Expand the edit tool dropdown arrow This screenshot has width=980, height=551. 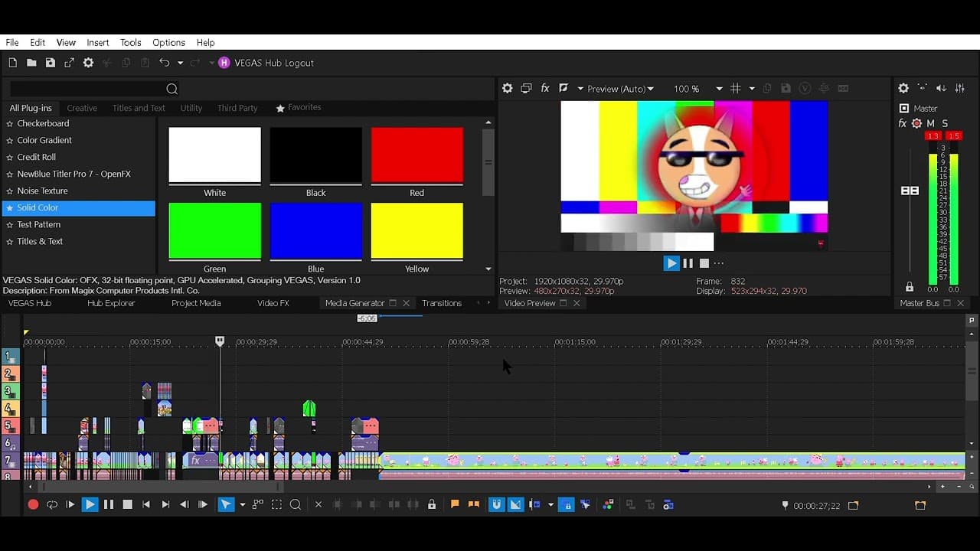tap(243, 504)
